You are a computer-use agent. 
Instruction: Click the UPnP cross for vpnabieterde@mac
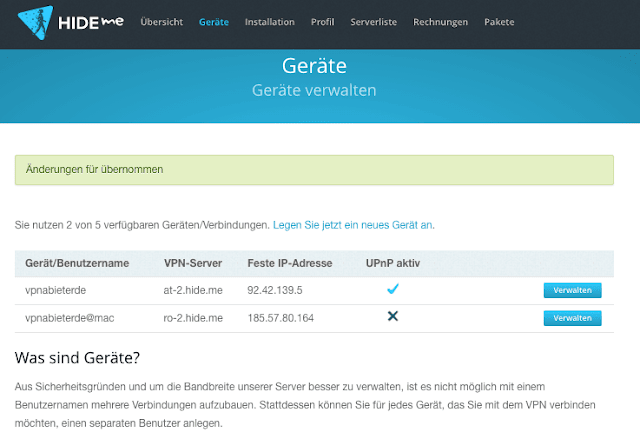click(393, 316)
